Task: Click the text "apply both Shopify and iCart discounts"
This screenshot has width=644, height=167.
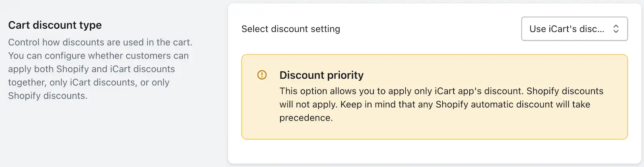Action: coord(91,69)
